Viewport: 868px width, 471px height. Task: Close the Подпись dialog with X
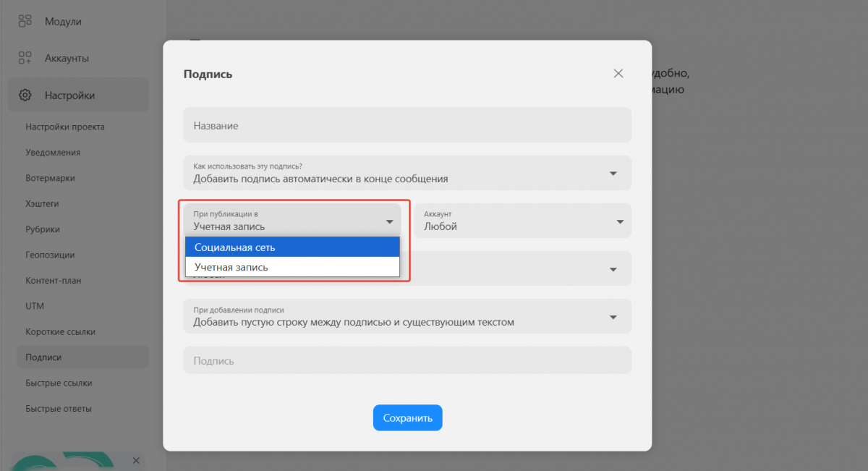618,73
